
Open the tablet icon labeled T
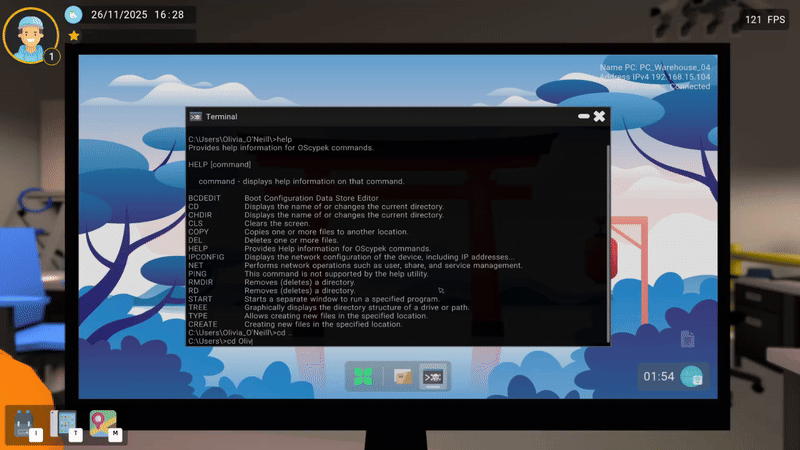click(63, 424)
